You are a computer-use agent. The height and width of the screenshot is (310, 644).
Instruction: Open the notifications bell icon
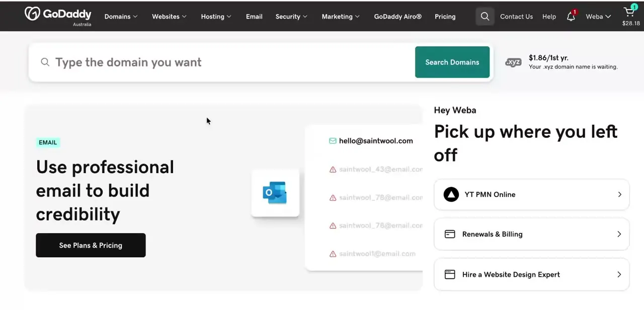(571, 17)
